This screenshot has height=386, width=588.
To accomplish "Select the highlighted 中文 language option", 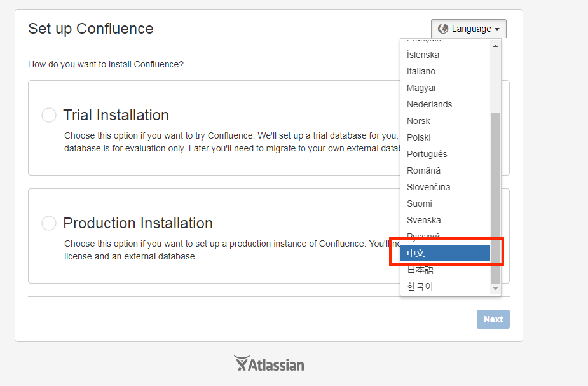I will pyautogui.click(x=445, y=253).
